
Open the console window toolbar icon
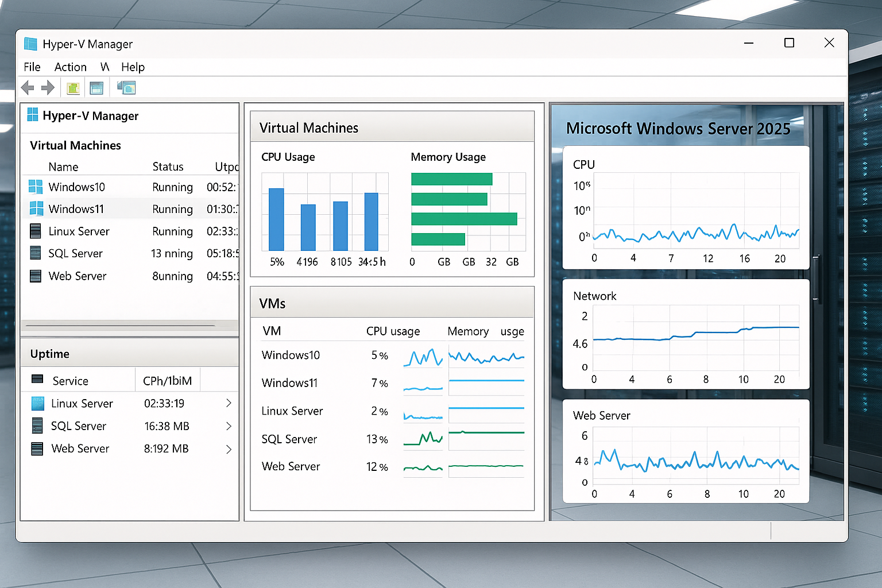click(97, 87)
